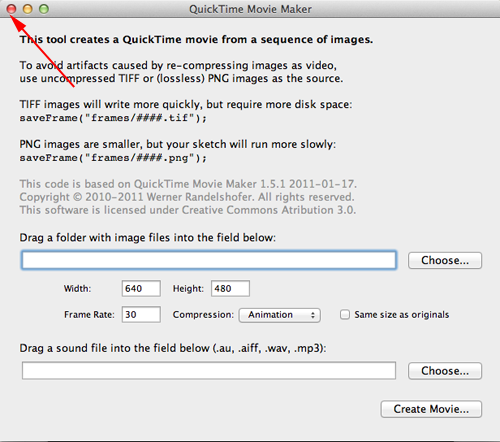Screen dimensions: 500x442
Task: Focus the image folder path field
Action: 209,260
